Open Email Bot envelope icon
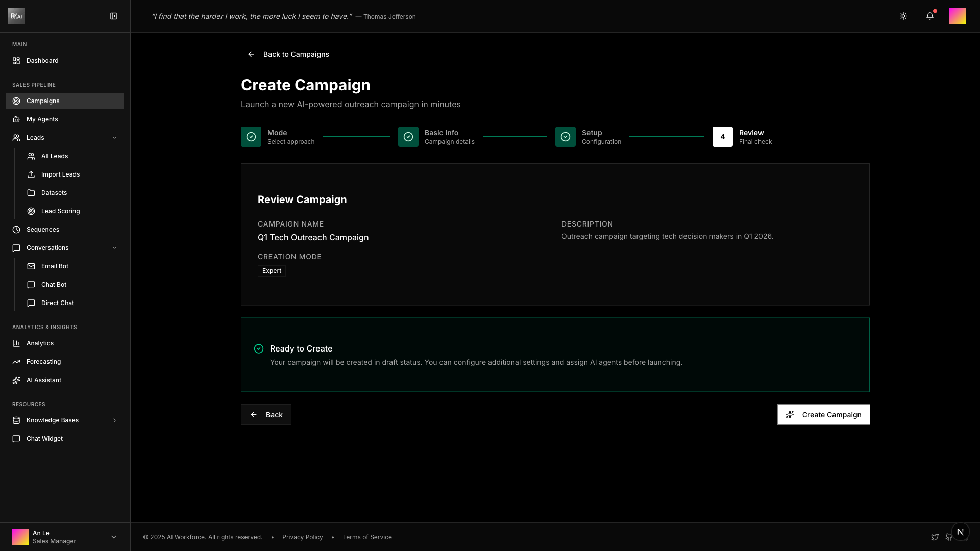Image resolution: width=980 pixels, height=551 pixels. 31,266
